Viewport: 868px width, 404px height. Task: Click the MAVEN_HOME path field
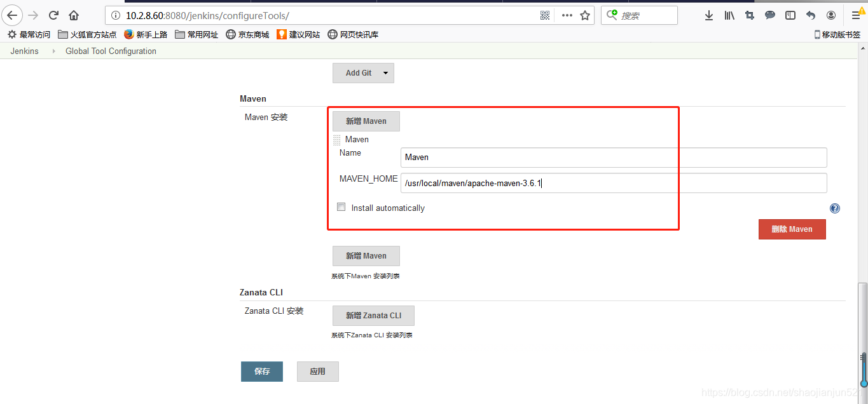tap(614, 183)
